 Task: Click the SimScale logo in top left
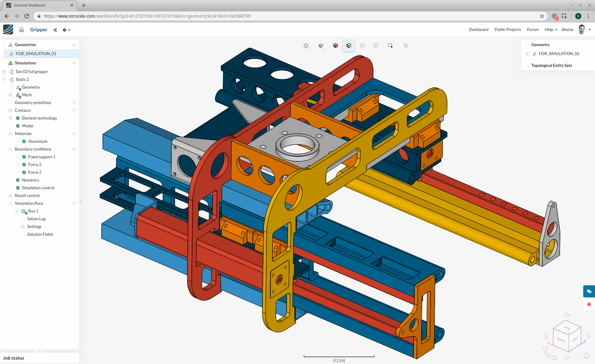pyautogui.click(x=8, y=29)
